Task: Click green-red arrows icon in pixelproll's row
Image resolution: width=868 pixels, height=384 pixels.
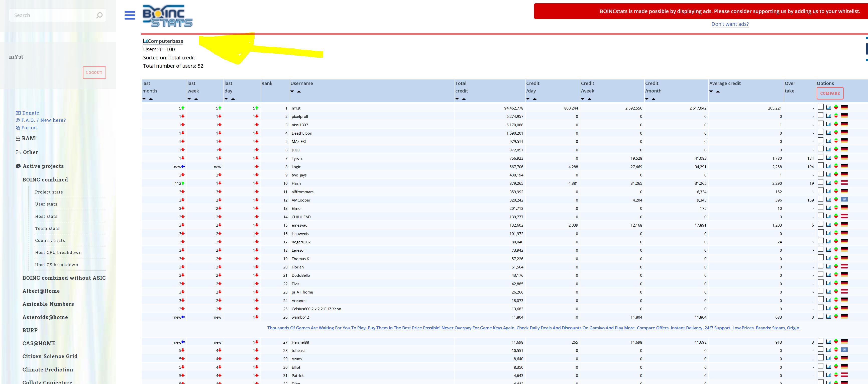Action: [x=836, y=116]
